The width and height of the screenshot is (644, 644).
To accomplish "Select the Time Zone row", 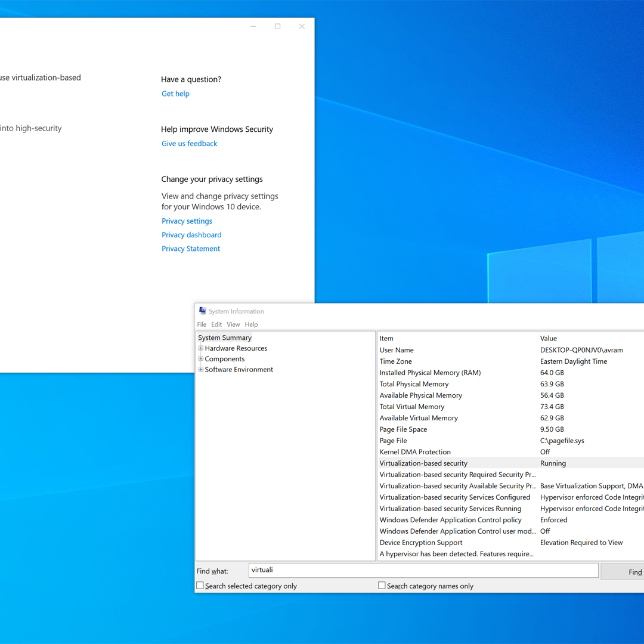I will [x=510, y=361].
